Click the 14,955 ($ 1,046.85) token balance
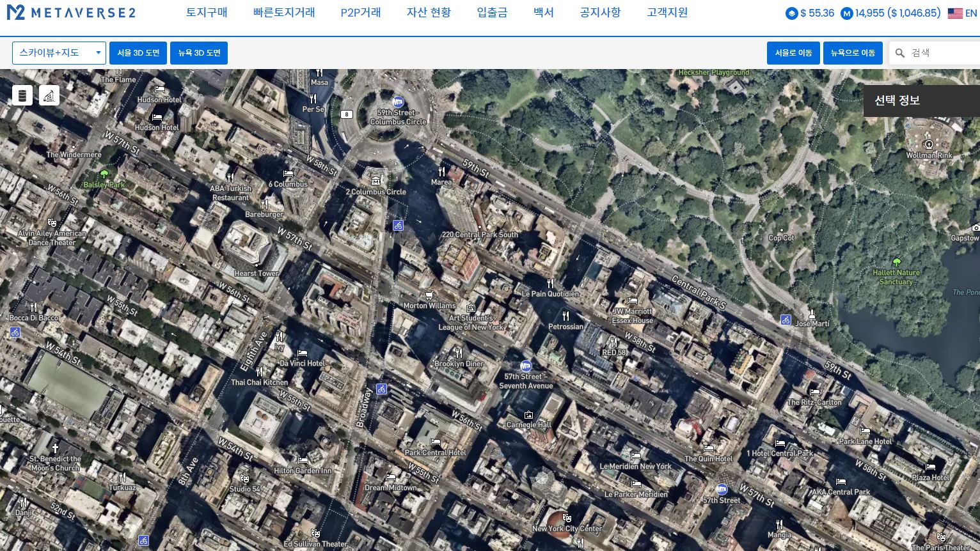 (x=897, y=13)
